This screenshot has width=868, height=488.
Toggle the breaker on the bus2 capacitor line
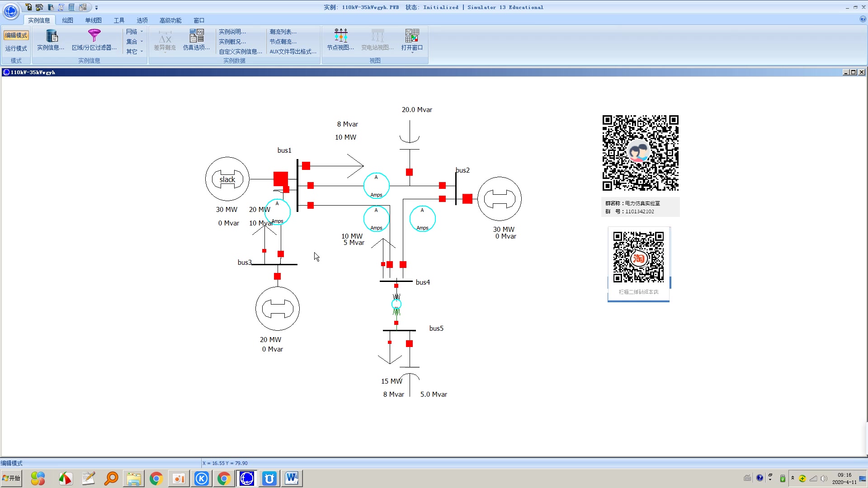click(410, 172)
